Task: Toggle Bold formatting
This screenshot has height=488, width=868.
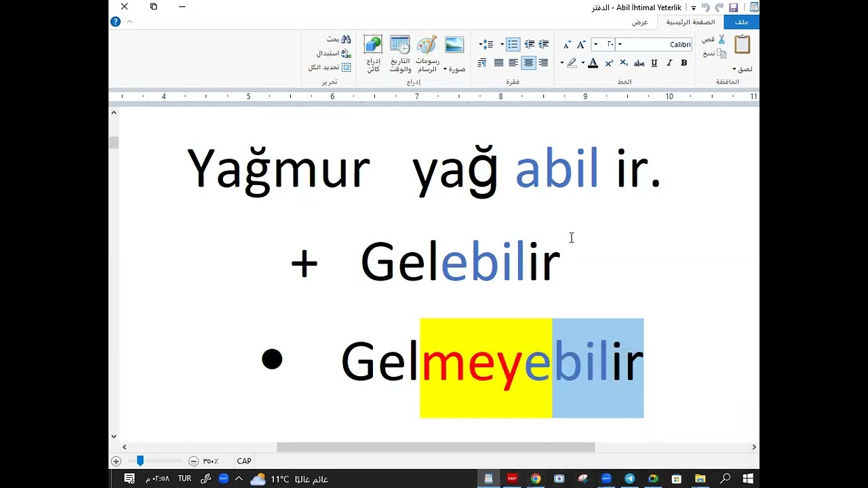Action: click(x=684, y=63)
